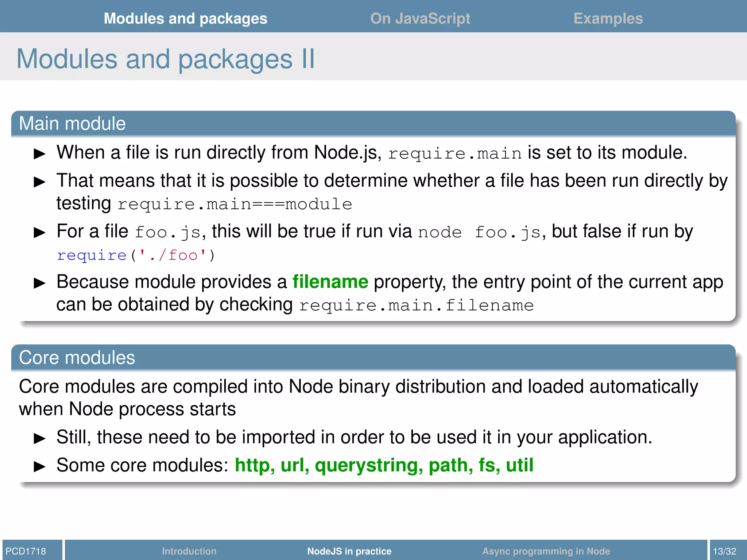Click the green http, url, querystring module list
Viewport: 747px width, 560px height.
pyautogui.click(x=384, y=466)
